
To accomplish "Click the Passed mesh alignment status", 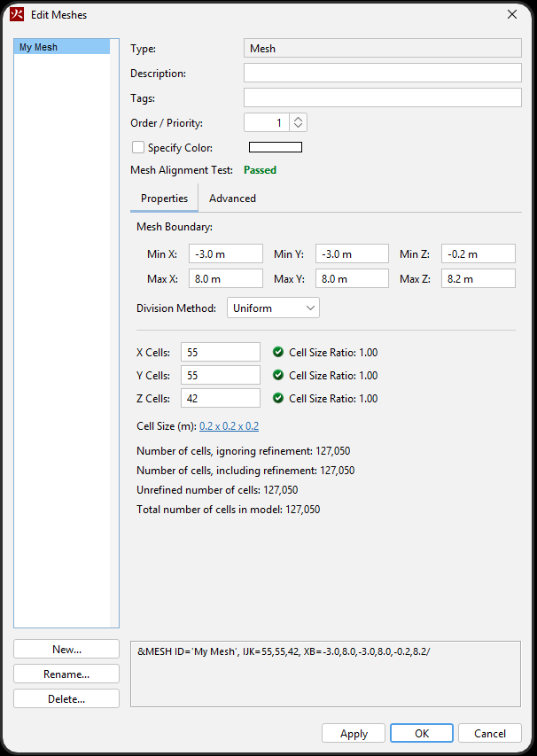I will tap(260, 169).
